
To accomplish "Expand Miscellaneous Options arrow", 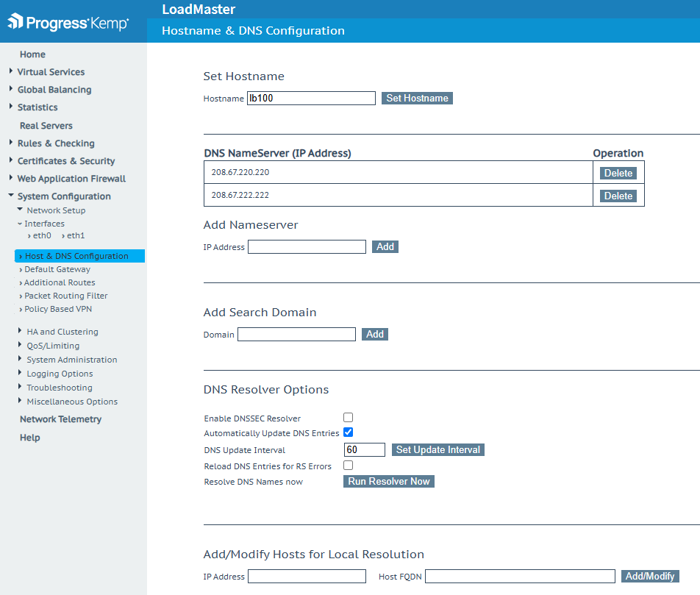I will click(20, 400).
